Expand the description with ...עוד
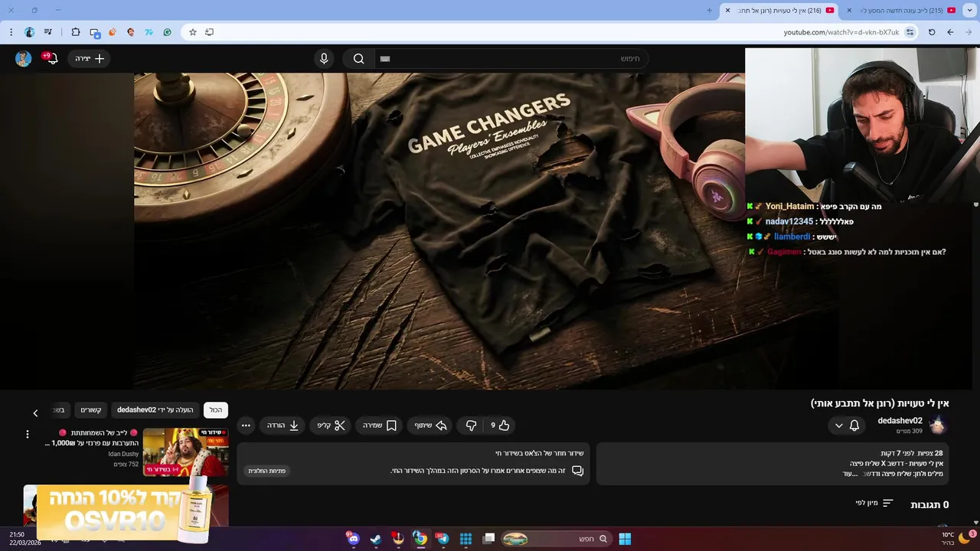980x551 pixels. [x=850, y=474]
